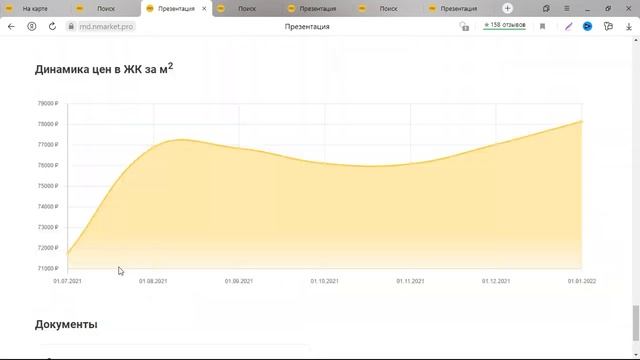640x360 pixels.
Task: Minimize the browser window
Action: click(x=587, y=9)
